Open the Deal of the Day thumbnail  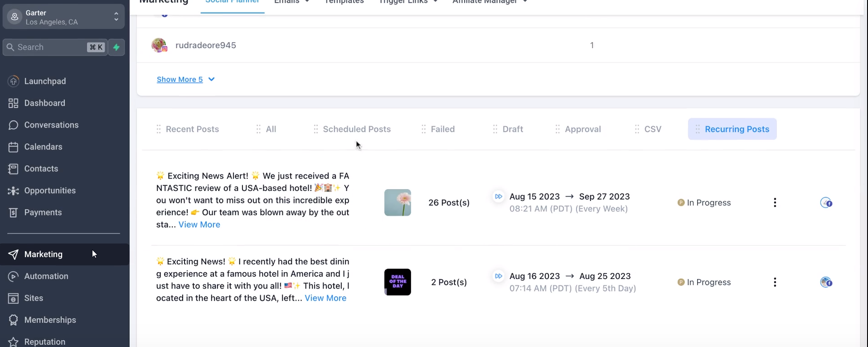[398, 282]
